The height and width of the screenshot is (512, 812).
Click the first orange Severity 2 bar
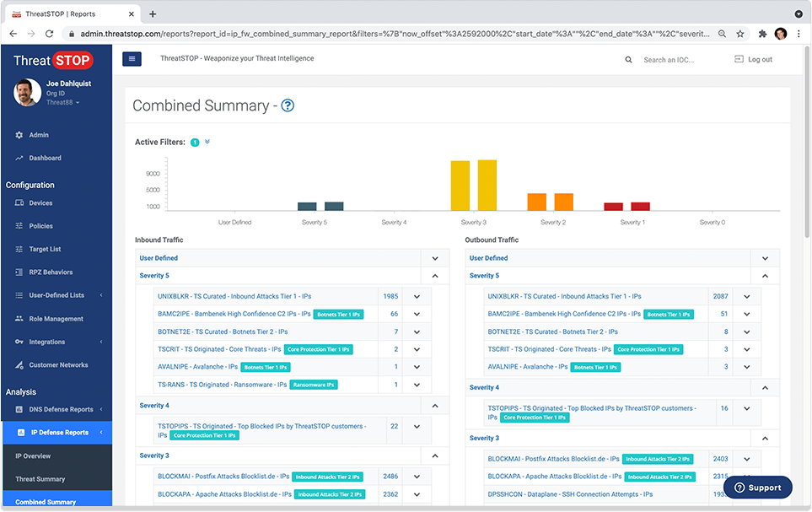537,202
